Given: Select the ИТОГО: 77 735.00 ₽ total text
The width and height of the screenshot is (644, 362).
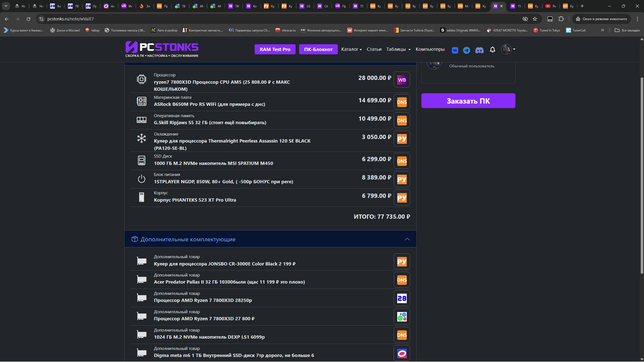Looking at the screenshot, I should pyautogui.click(x=382, y=217).
